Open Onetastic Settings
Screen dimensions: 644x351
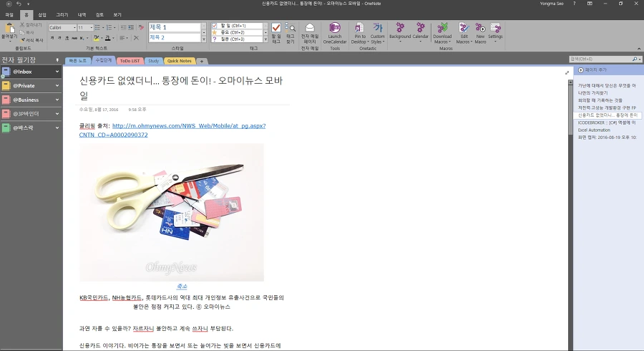tap(495, 32)
